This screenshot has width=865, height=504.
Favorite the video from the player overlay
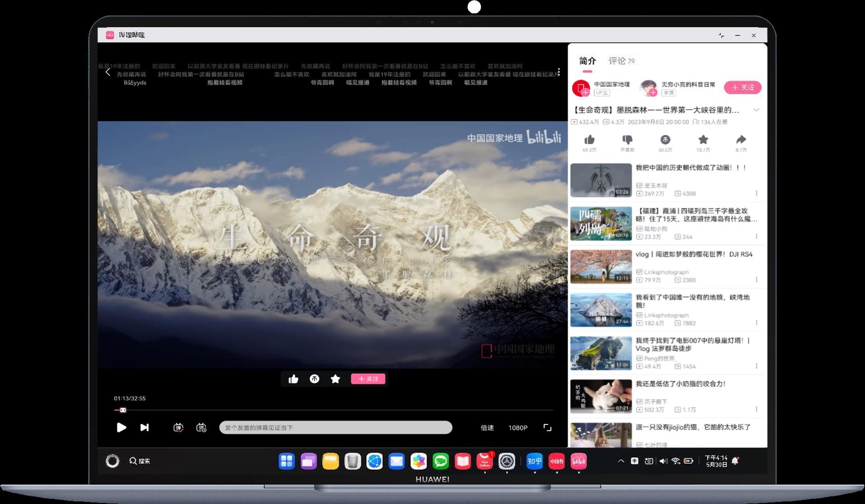tap(335, 379)
